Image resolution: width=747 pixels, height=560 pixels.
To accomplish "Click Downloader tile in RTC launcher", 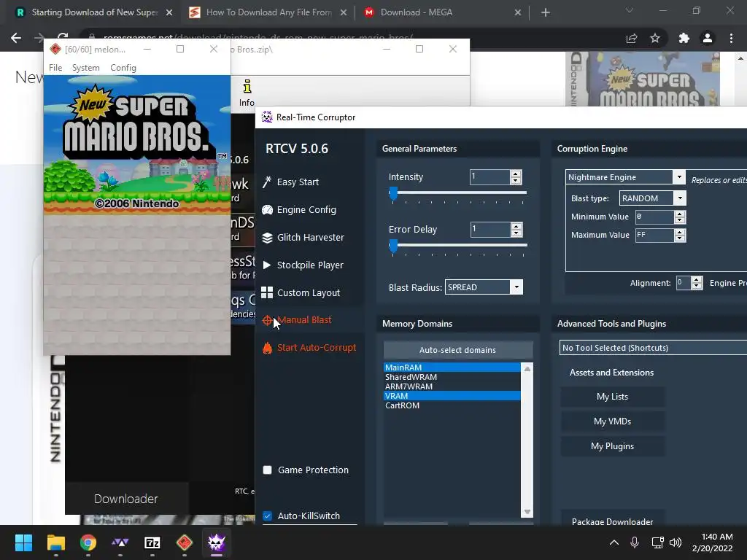I will click(126, 499).
